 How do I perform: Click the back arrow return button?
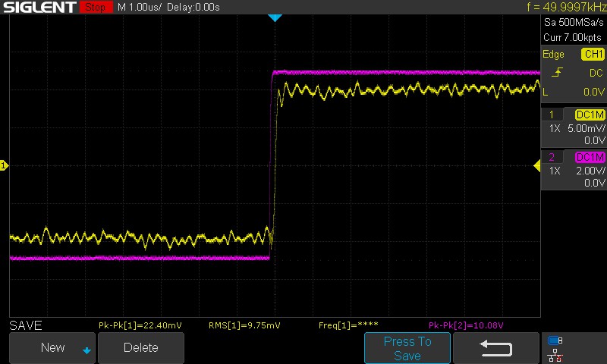pyautogui.click(x=496, y=348)
